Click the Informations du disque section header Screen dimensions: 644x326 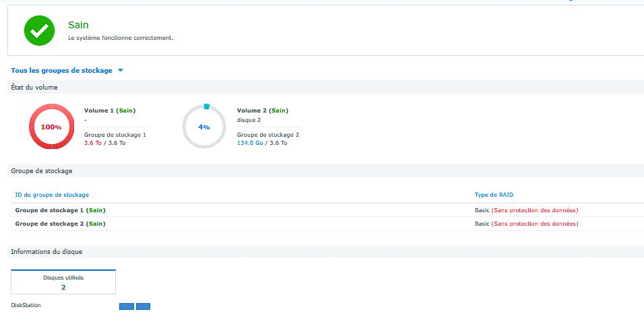46,251
